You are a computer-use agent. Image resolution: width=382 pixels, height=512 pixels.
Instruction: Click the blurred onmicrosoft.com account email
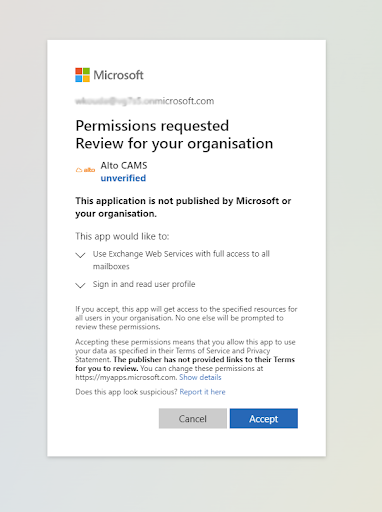tap(145, 101)
